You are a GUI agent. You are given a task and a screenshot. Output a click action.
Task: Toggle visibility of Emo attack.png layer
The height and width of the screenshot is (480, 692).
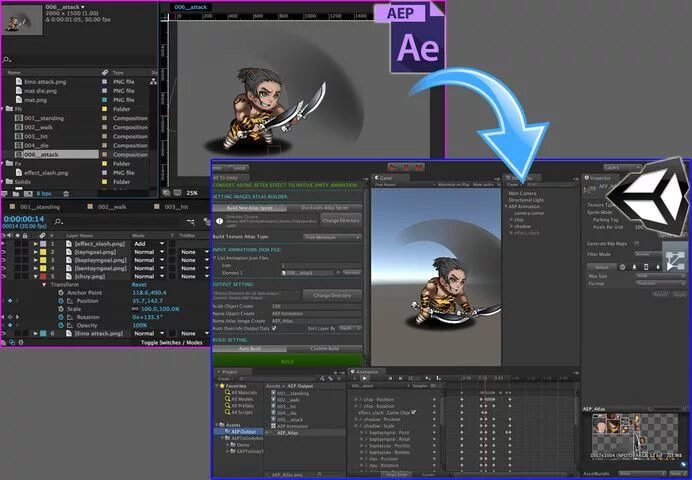[4, 334]
